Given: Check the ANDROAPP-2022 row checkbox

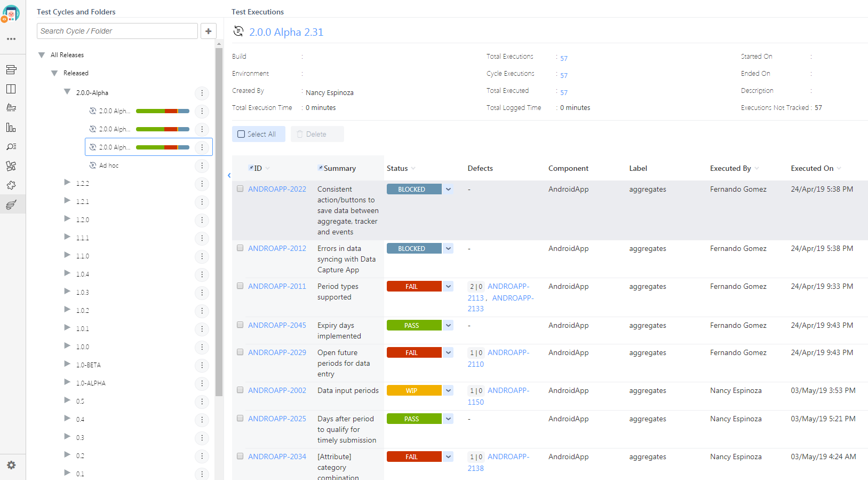Looking at the screenshot, I should (240, 188).
